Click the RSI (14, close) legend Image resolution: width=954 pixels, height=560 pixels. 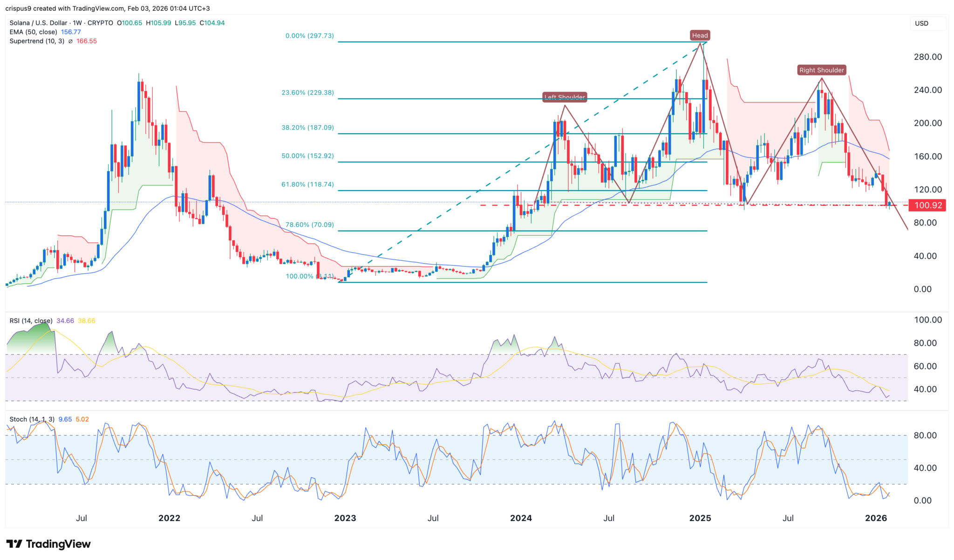(x=31, y=321)
